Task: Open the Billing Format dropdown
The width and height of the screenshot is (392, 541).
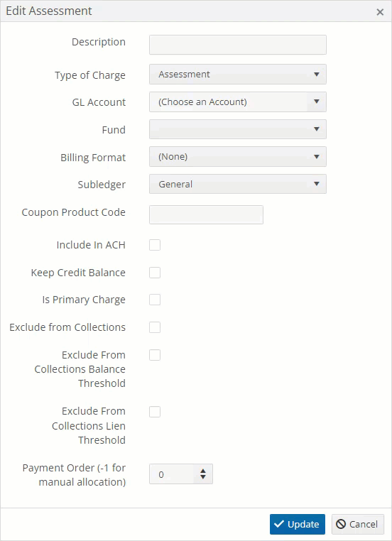Action: 238,157
